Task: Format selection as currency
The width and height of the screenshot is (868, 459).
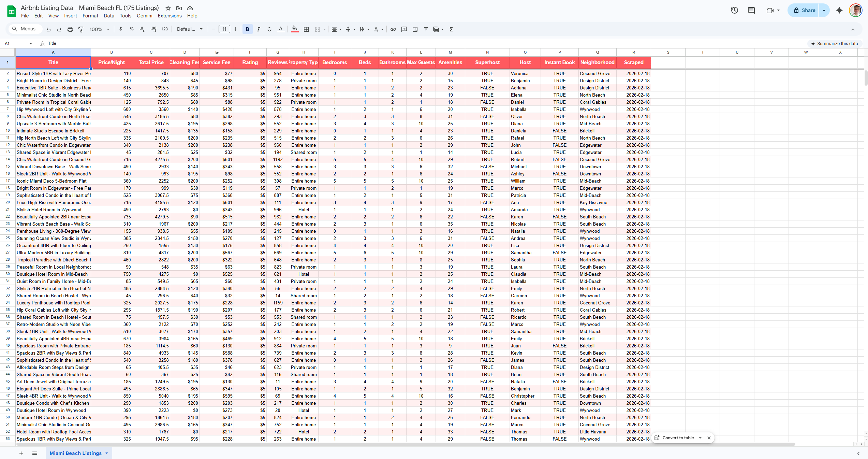Action: click(120, 29)
